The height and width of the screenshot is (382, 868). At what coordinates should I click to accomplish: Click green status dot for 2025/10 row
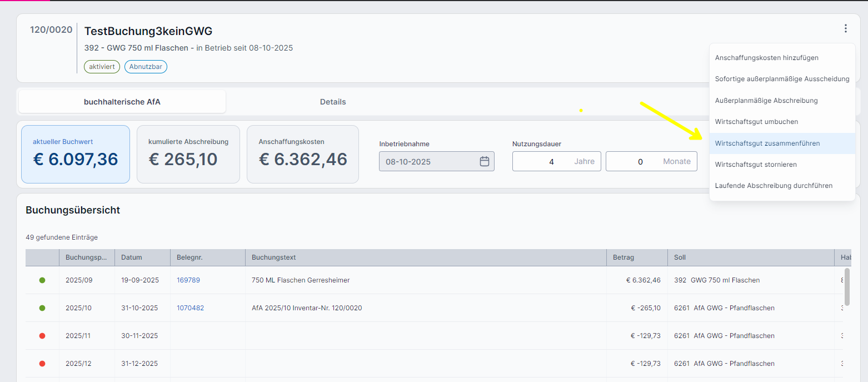(42, 308)
